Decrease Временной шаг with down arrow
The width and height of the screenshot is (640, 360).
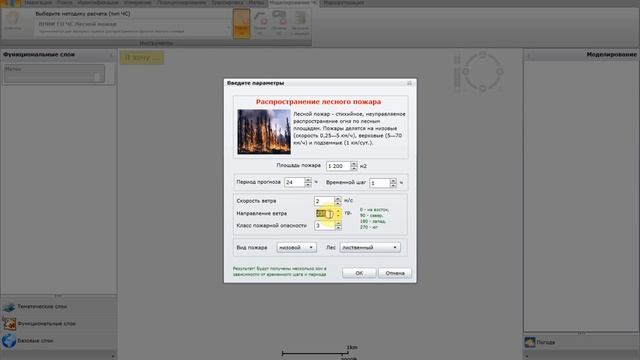tap(393, 185)
